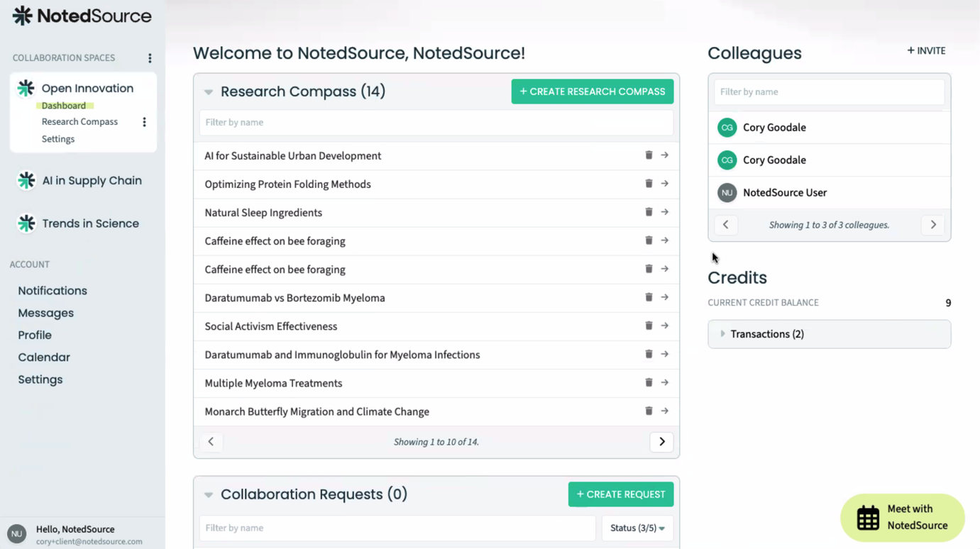This screenshot has height=549, width=980.
Task: Select the AI in Supply Chain space
Action: point(92,181)
